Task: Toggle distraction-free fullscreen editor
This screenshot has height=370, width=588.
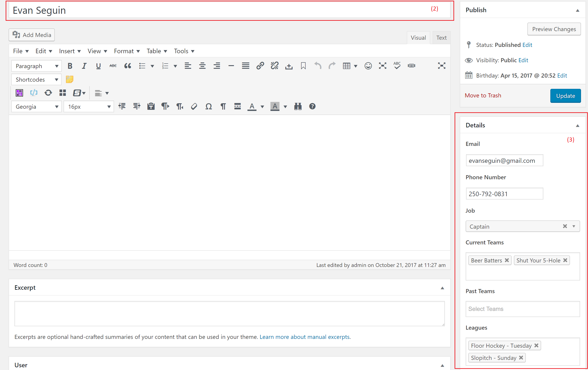Action: (x=442, y=66)
